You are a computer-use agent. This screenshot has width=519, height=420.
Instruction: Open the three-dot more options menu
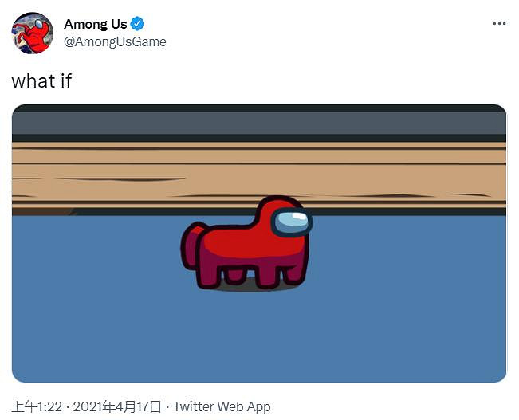(x=499, y=23)
